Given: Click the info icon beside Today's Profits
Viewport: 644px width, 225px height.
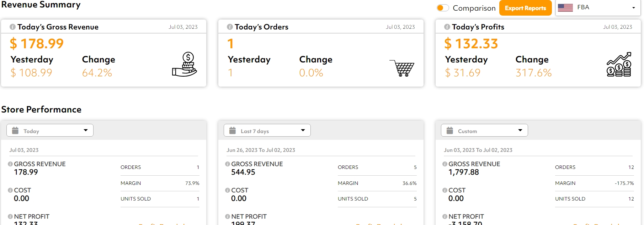Looking at the screenshot, I should [x=447, y=27].
